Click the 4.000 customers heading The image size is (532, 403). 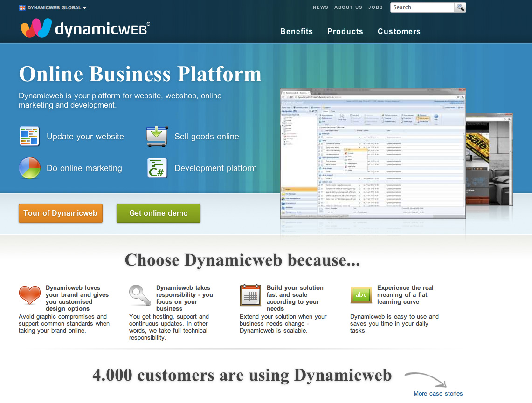point(242,375)
